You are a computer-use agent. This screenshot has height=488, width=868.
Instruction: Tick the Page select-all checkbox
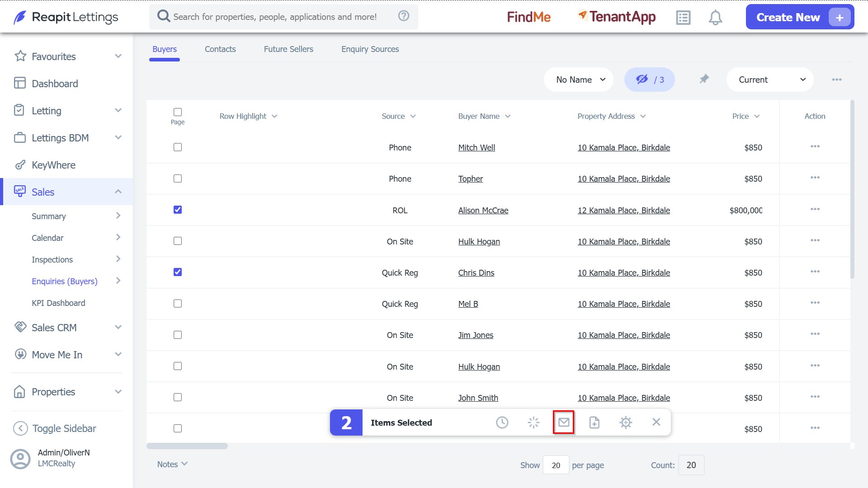(x=178, y=112)
